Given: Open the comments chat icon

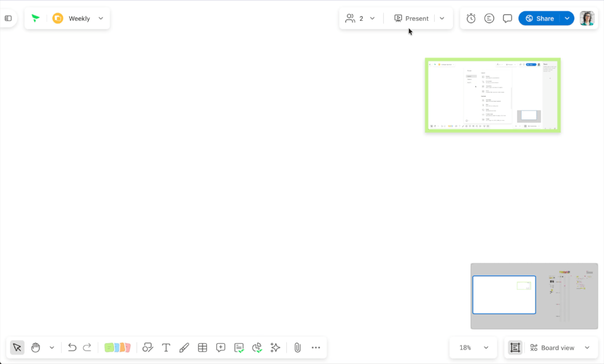Looking at the screenshot, I should coord(507,18).
